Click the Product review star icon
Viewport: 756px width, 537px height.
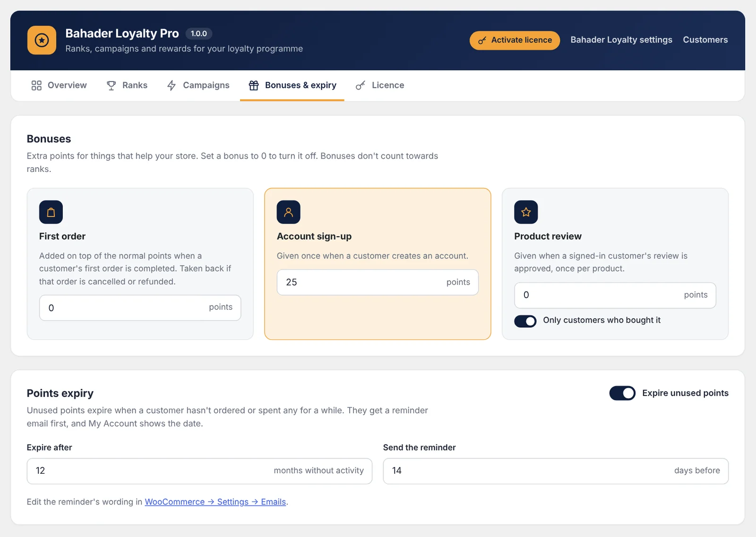(526, 212)
